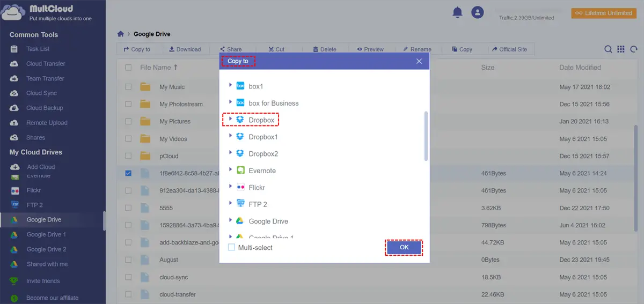
Task: Click the Evernote icon in dialog
Action: pos(240,170)
